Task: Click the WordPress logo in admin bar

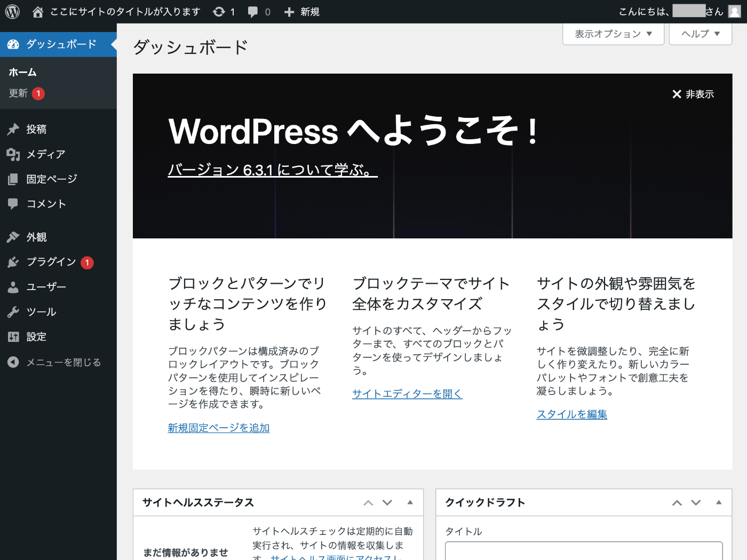Action: click(x=12, y=12)
